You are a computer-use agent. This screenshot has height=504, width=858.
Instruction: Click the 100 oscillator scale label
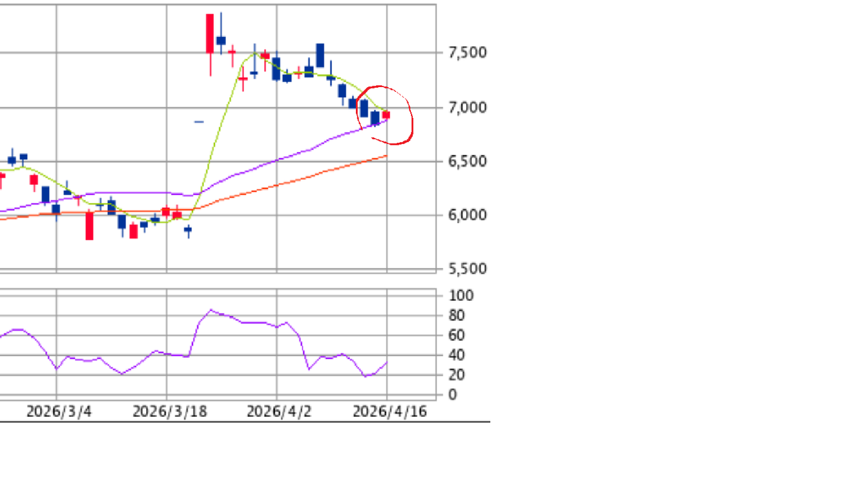pyautogui.click(x=461, y=296)
